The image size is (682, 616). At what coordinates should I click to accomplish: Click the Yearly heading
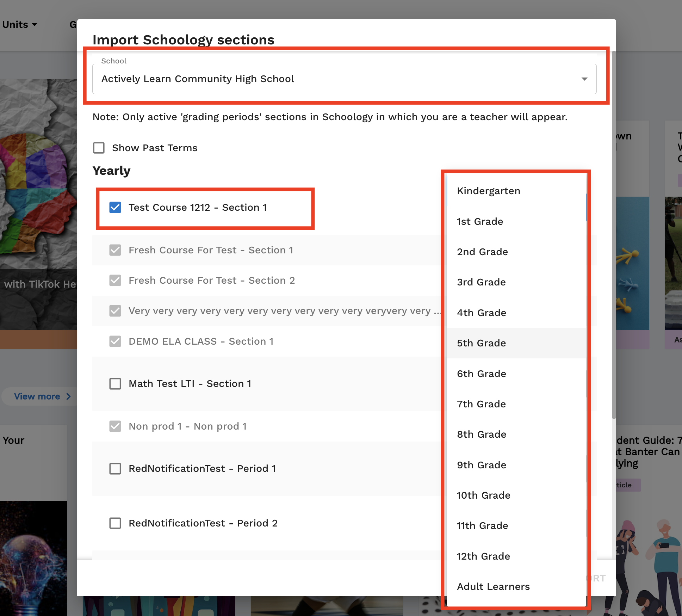pyautogui.click(x=111, y=171)
